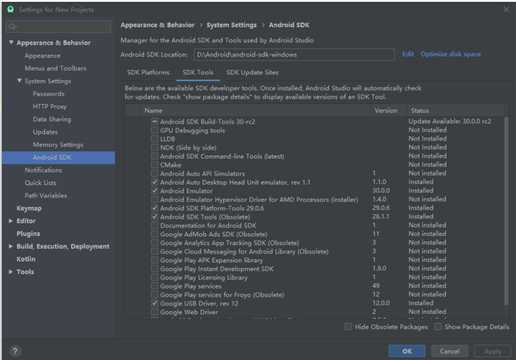Enable Show Package Details checkbox
The image size is (516, 360).
[x=438, y=327]
